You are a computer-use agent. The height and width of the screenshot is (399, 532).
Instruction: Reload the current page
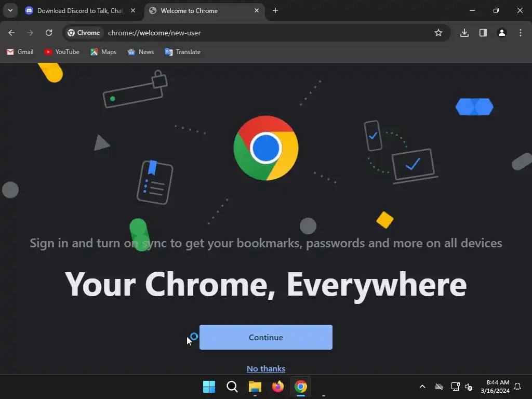click(x=49, y=33)
